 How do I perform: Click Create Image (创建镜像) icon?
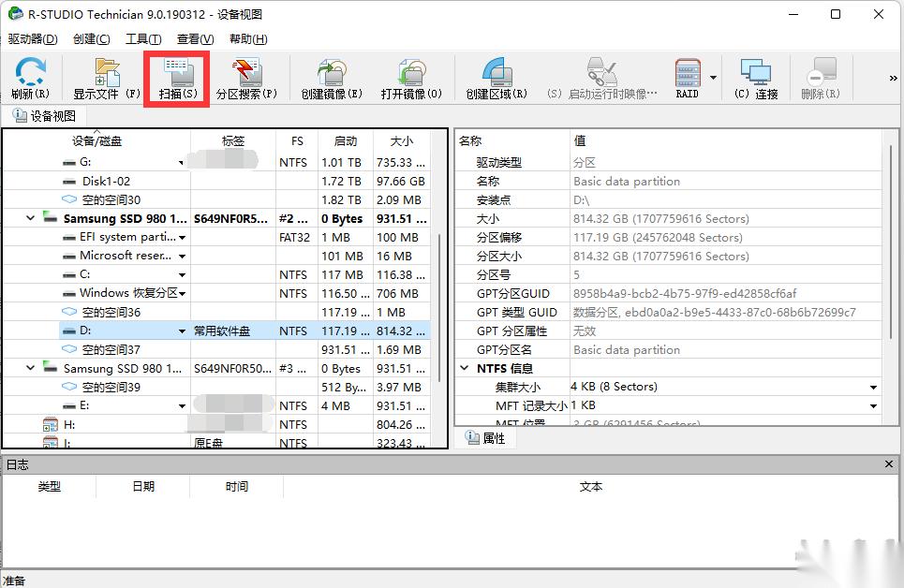(x=332, y=79)
